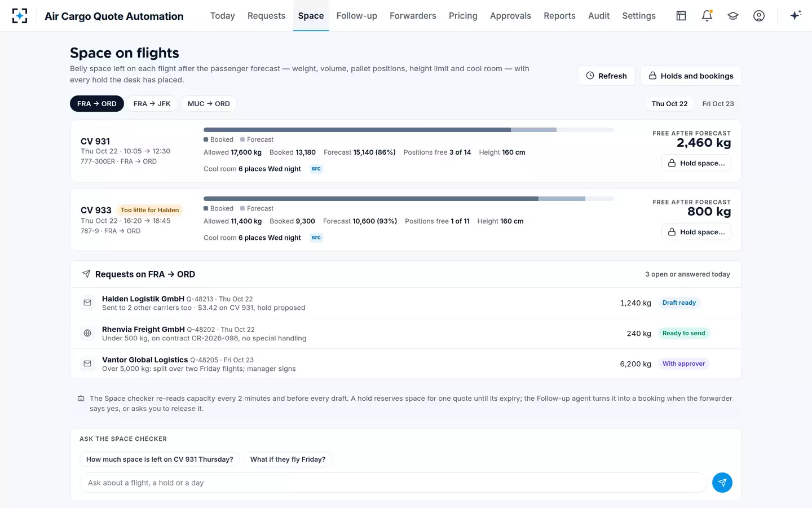
Task: Switch to the Pricing tab
Action: [x=463, y=16]
